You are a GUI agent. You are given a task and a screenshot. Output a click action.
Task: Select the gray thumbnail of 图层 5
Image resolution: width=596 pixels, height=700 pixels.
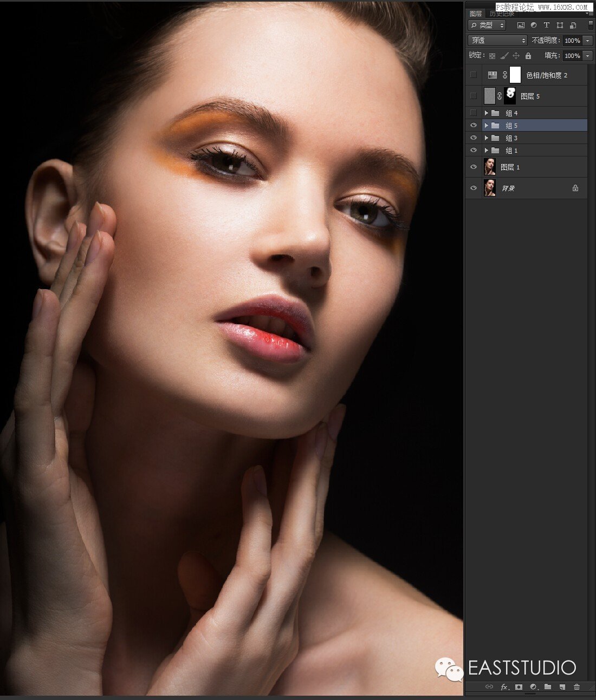point(490,96)
